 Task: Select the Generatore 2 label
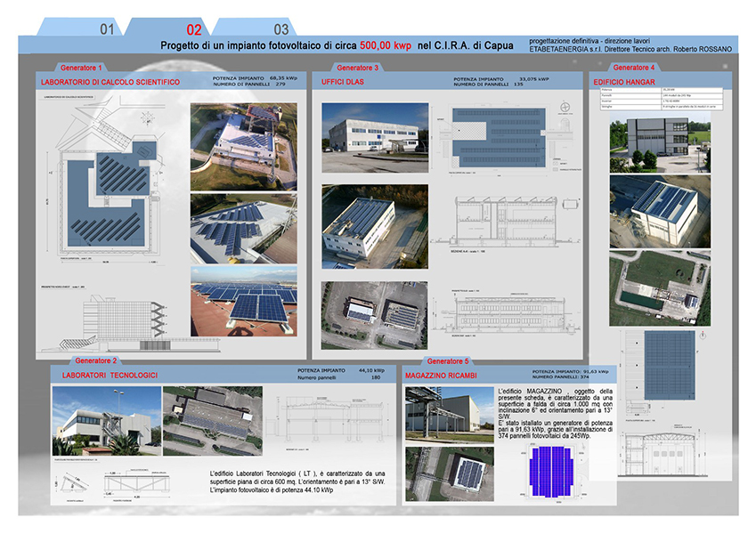pyautogui.click(x=97, y=360)
